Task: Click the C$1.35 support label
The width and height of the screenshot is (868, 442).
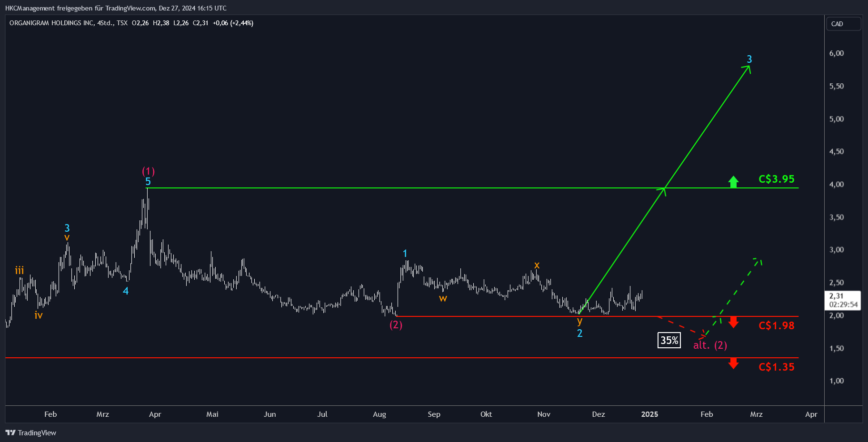Action: click(776, 367)
